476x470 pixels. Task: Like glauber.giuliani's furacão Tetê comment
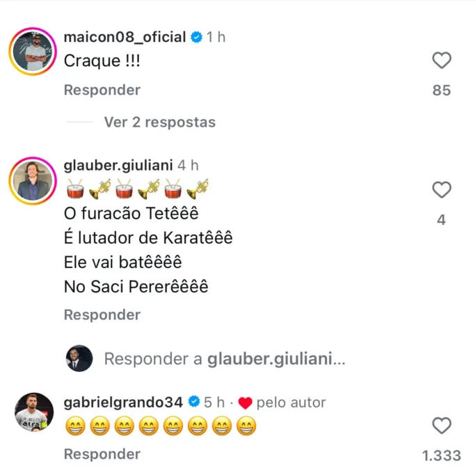442,189
